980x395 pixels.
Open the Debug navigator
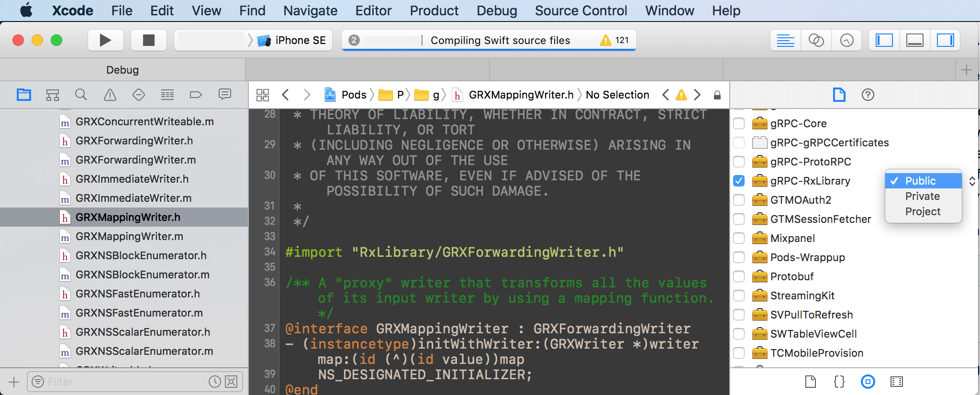point(167,95)
